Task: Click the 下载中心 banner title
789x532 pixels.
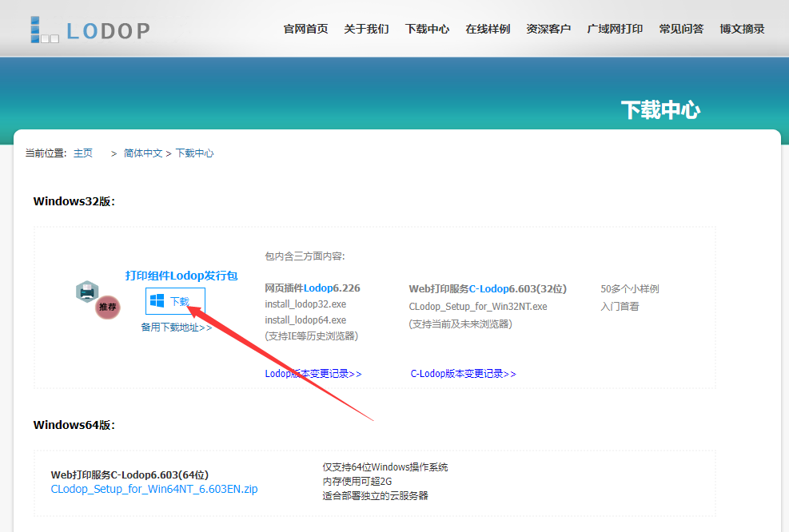Action: click(660, 109)
